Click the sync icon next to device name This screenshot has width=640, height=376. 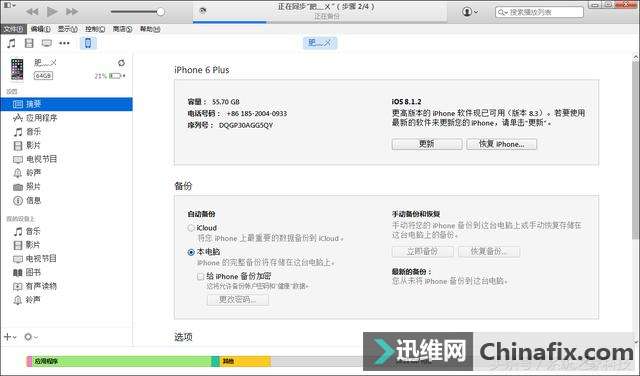point(121,63)
